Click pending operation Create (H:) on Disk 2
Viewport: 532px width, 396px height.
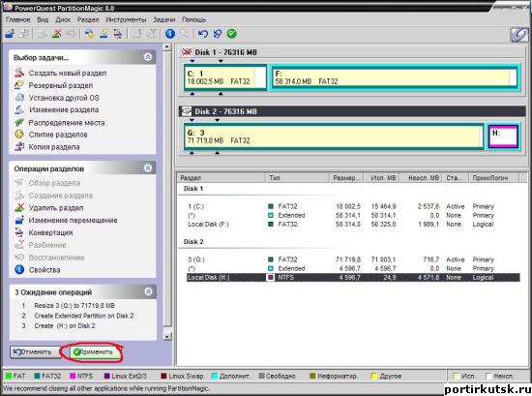point(65,325)
